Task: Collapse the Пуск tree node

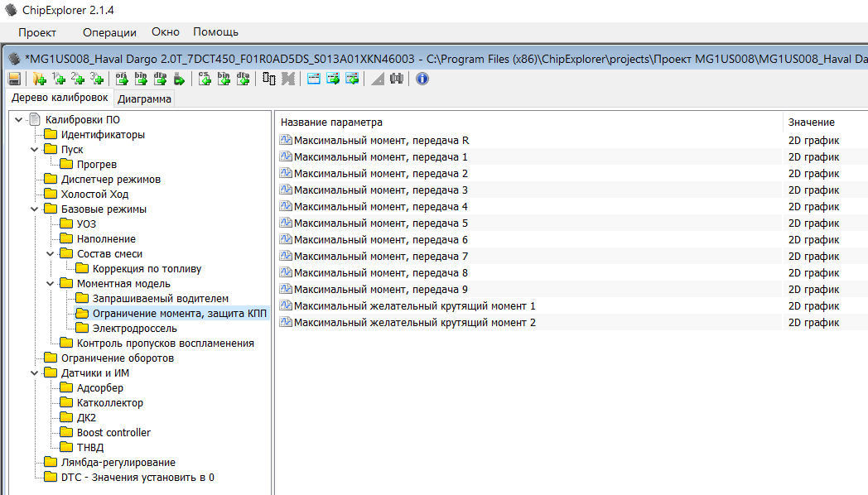Action: coord(34,150)
